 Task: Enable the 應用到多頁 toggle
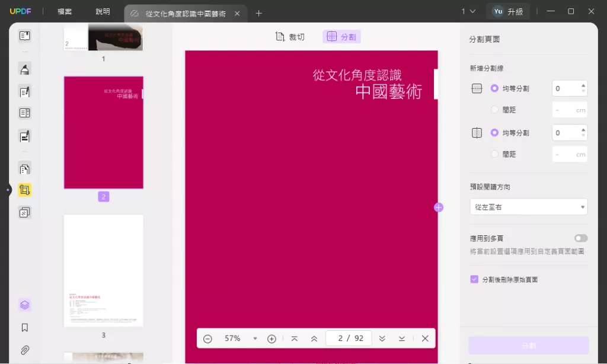tap(580, 238)
